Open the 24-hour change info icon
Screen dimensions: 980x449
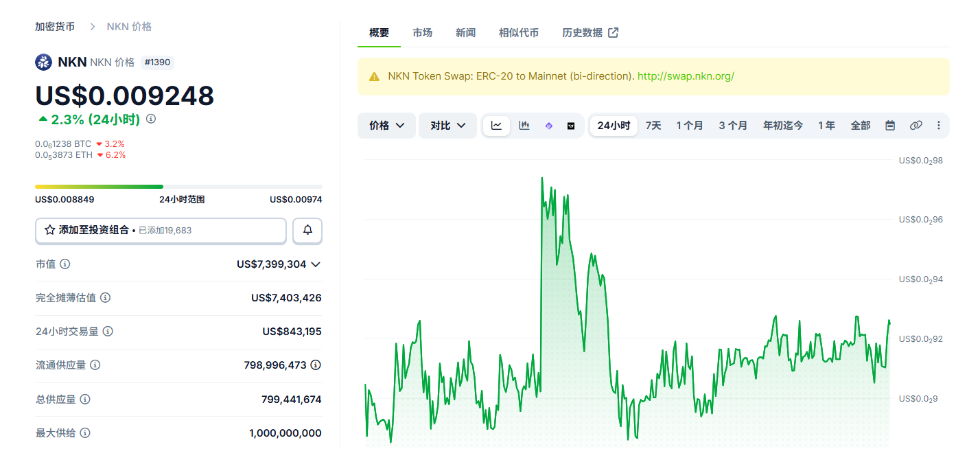coord(151,119)
